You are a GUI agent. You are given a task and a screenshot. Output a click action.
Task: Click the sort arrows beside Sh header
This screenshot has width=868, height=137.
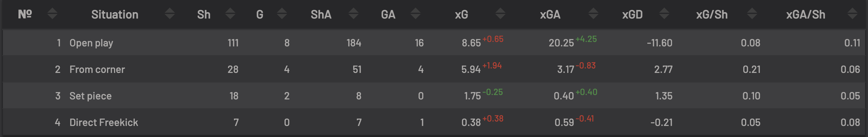click(x=230, y=14)
